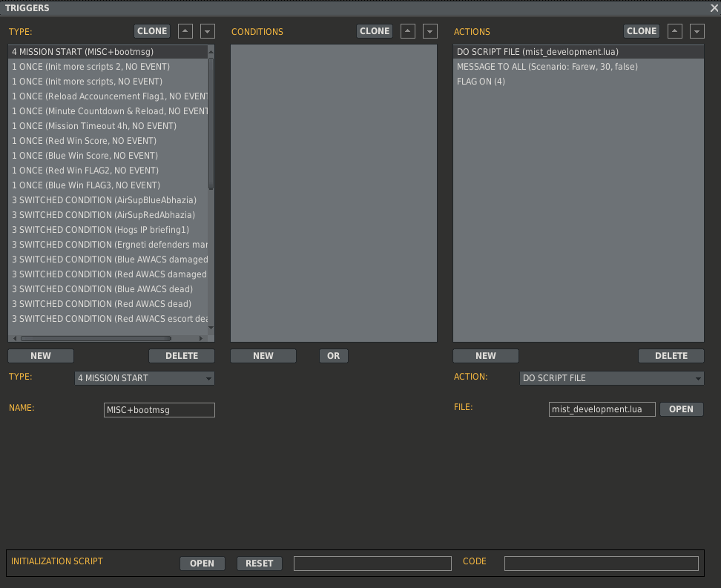Viewport: 721px width, 588px height.
Task: Insert an OR condition
Action: pos(333,356)
